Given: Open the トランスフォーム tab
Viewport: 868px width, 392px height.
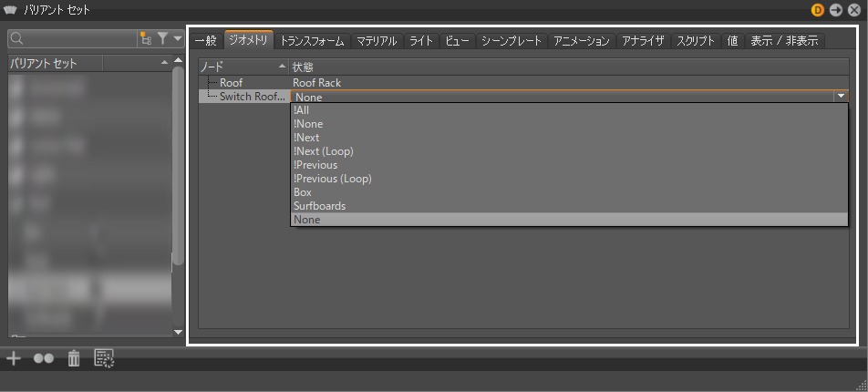Looking at the screenshot, I should click(313, 40).
